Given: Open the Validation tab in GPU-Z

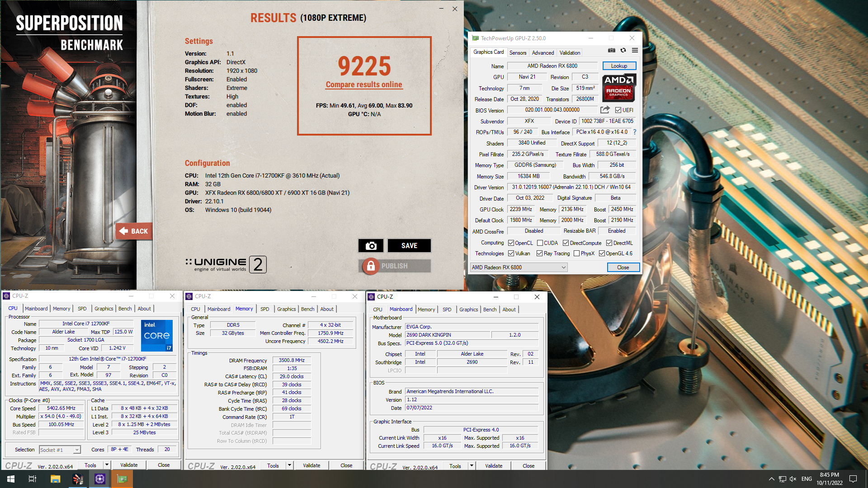Looking at the screenshot, I should pos(570,53).
